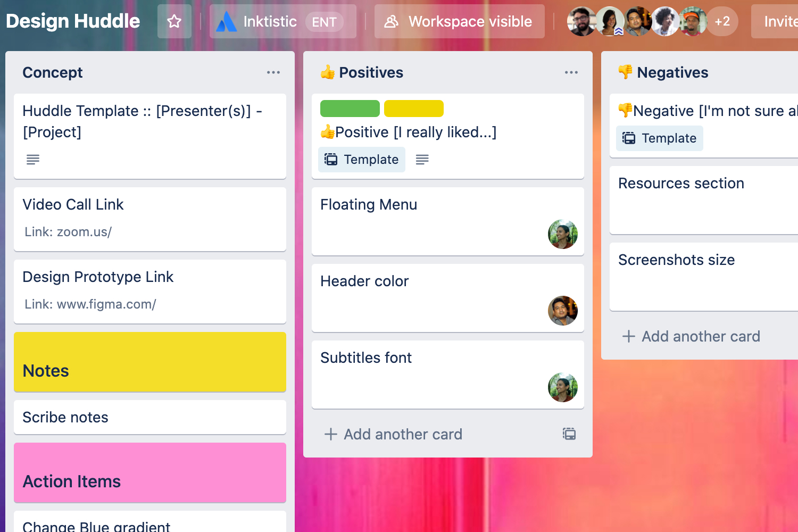Open Concept list actions menu
Image resolution: width=798 pixels, height=532 pixels.
273,72
